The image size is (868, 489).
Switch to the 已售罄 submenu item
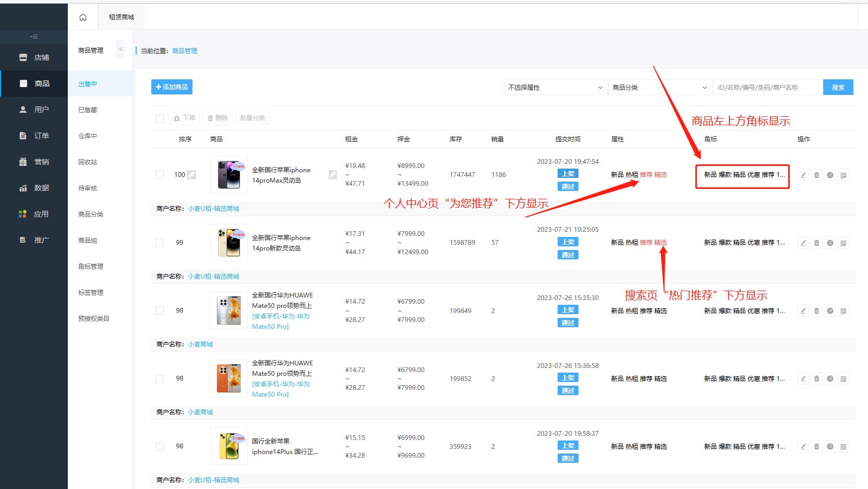point(88,110)
